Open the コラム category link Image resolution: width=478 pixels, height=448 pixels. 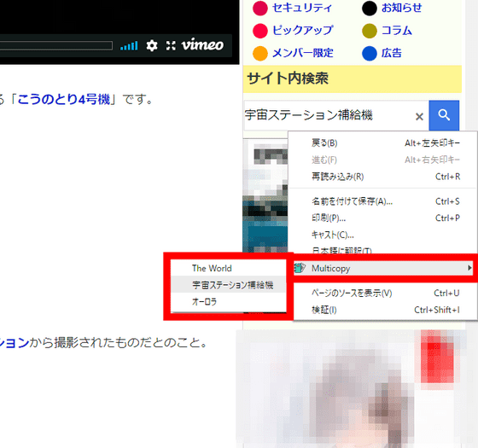[x=397, y=31]
